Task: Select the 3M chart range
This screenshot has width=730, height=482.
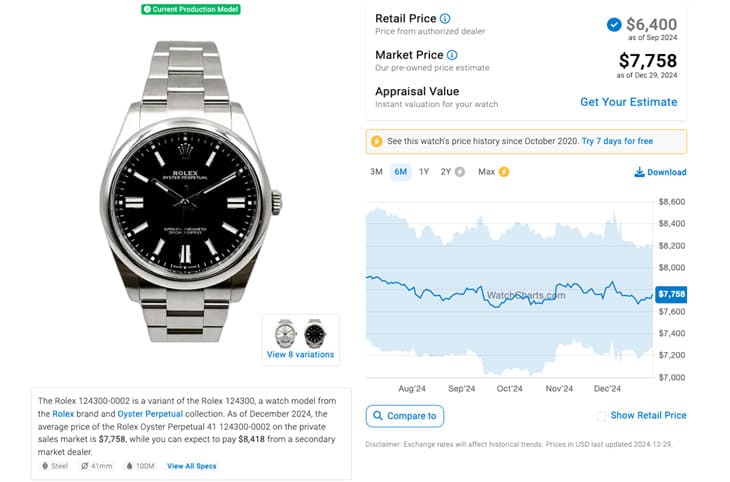Action: click(x=376, y=172)
